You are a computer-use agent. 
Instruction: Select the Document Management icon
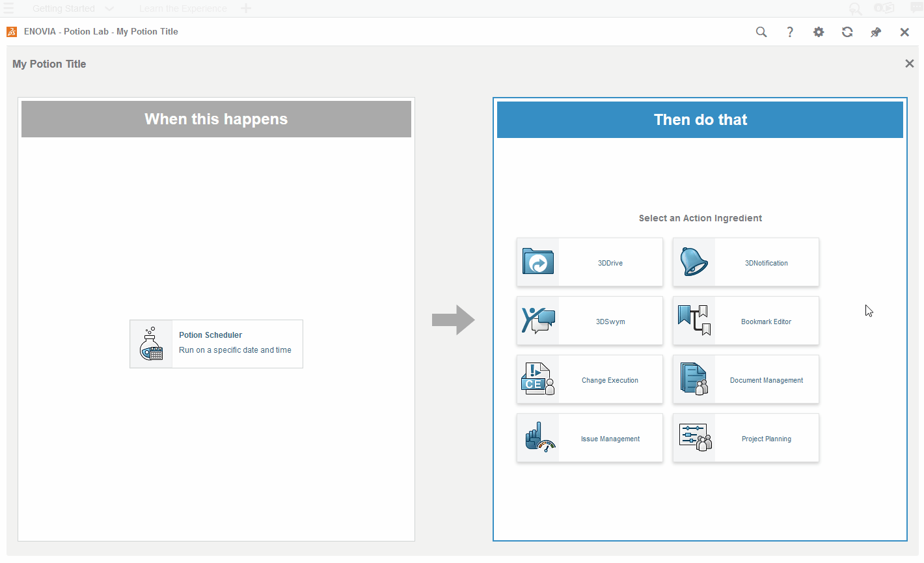click(694, 379)
